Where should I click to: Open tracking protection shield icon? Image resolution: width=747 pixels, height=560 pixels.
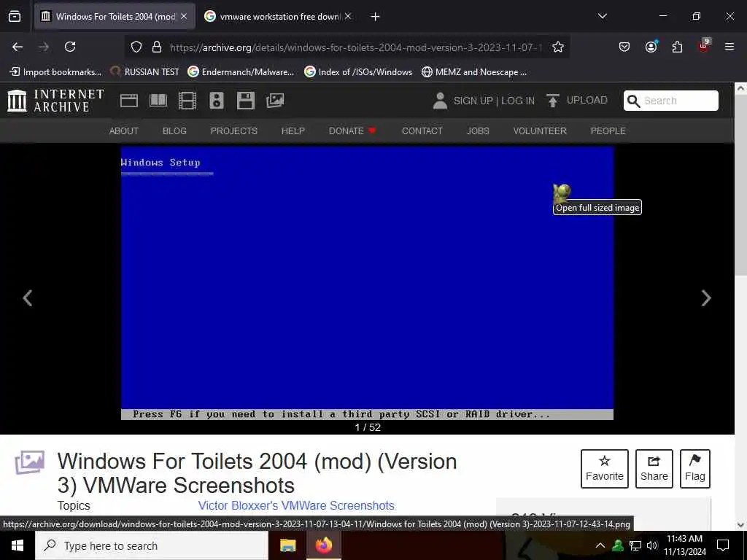click(x=136, y=47)
